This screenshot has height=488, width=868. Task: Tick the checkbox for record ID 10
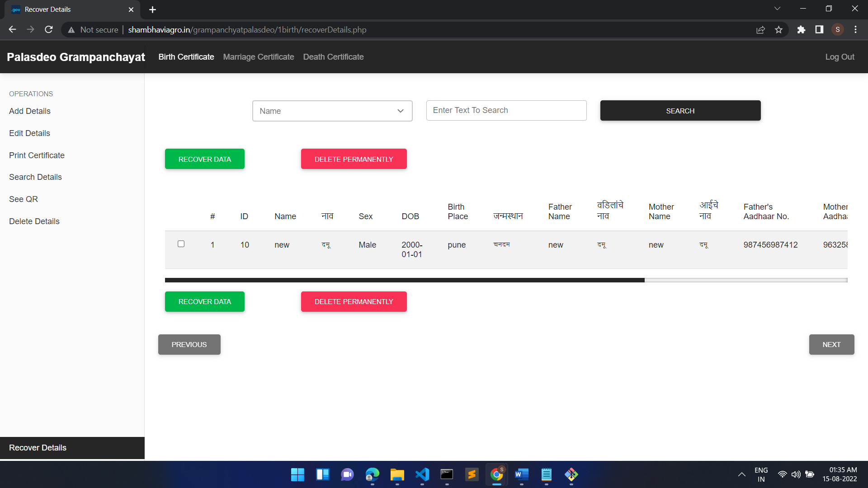[181, 244]
